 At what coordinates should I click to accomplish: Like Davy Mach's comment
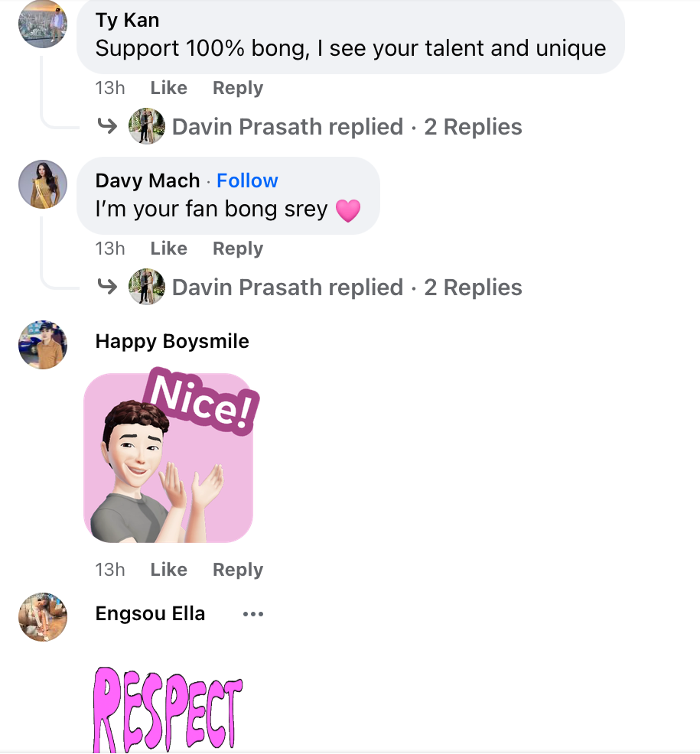168,249
